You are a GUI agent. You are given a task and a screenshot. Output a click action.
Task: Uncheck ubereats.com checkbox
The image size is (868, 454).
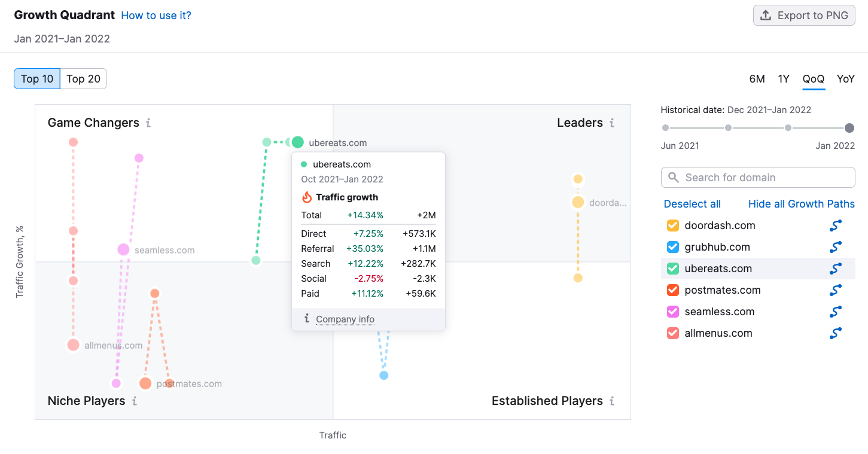[x=673, y=269]
